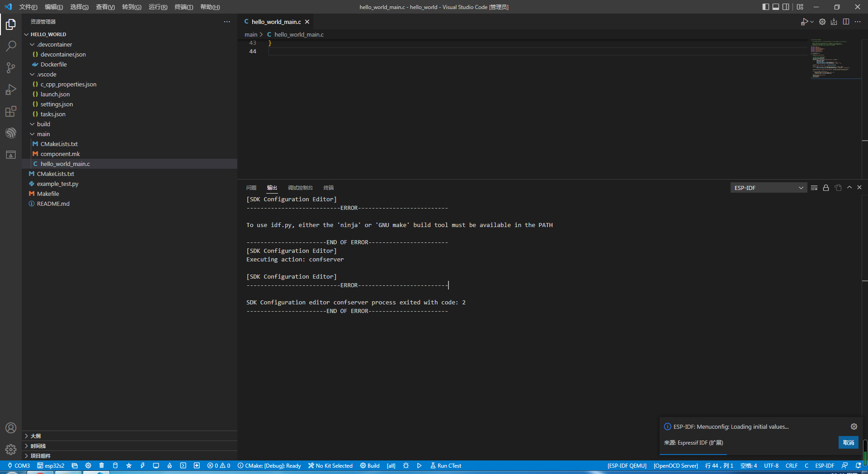The image size is (868, 474).
Task: Open SDK Configuration Editor gear in status bar
Action: (88, 465)
